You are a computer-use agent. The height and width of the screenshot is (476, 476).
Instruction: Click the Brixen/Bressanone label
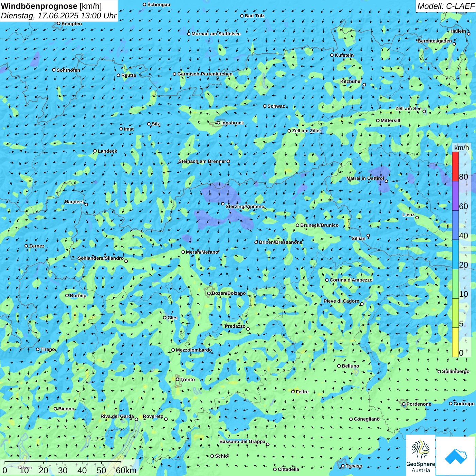pyautogui.click(x=280, y=242)
